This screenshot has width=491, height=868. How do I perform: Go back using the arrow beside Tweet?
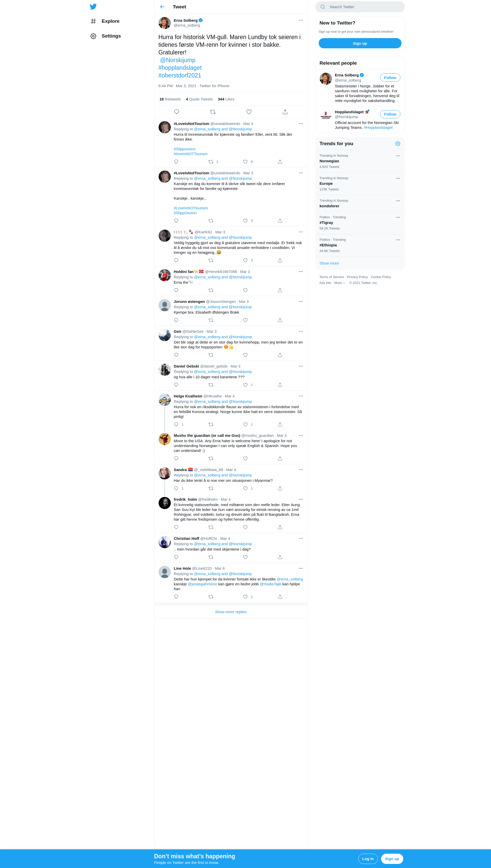pos(162,7)
